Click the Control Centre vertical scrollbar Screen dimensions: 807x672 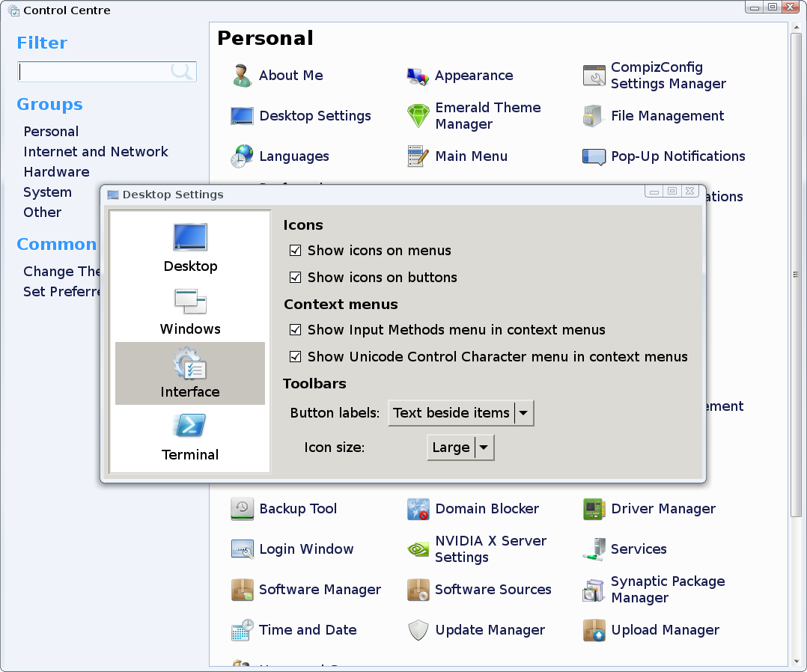796,275
